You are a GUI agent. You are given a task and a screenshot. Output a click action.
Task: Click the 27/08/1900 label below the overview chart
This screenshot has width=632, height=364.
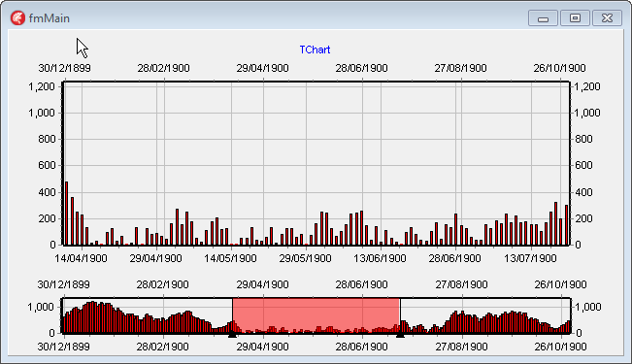[x=461, y=347]
